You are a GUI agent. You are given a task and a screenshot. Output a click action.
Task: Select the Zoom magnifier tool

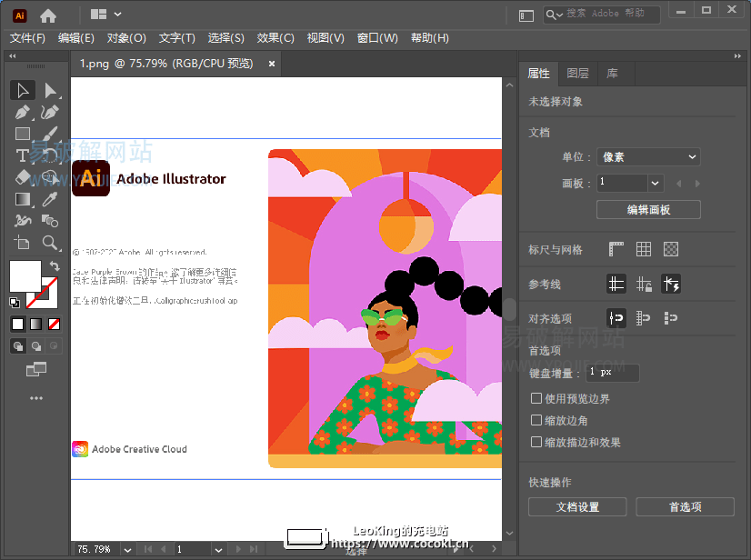click(x=50, y=243)
